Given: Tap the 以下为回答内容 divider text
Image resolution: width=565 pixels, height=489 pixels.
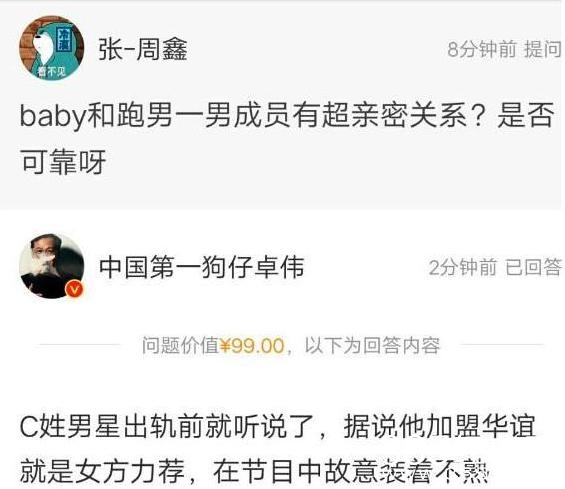Looking at the screenshot, I should 372,345.
